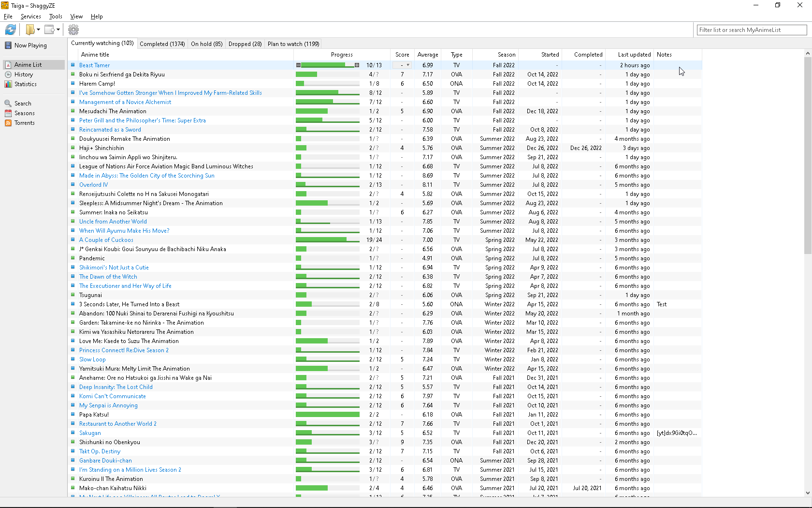Click the Filter list search field

pyautogui.click(x=752, y=30)
